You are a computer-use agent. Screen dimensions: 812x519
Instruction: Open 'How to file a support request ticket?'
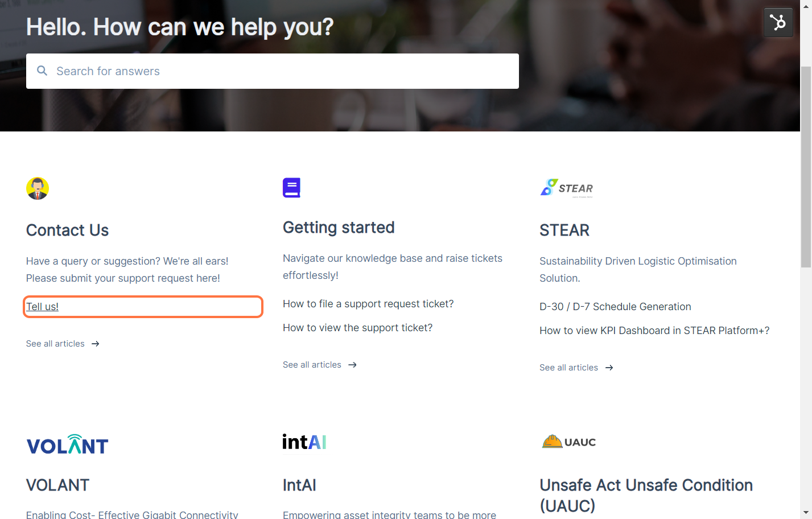[x=368, y=304]
